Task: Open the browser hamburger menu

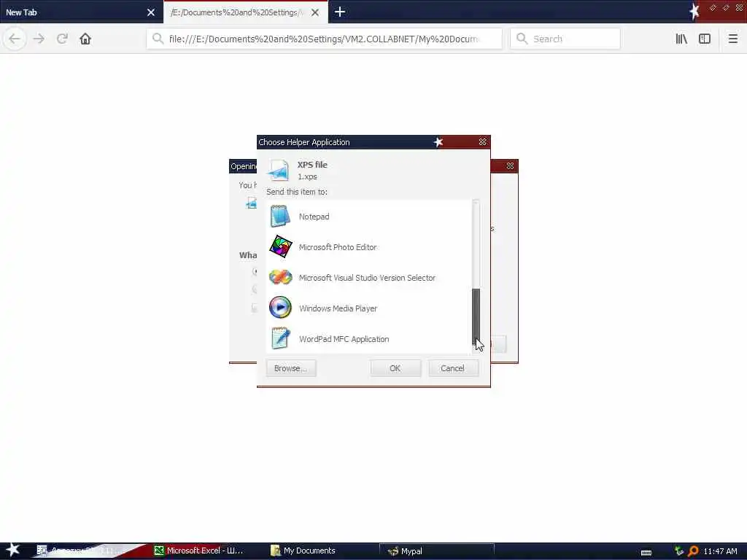Action: click(733, 39)
